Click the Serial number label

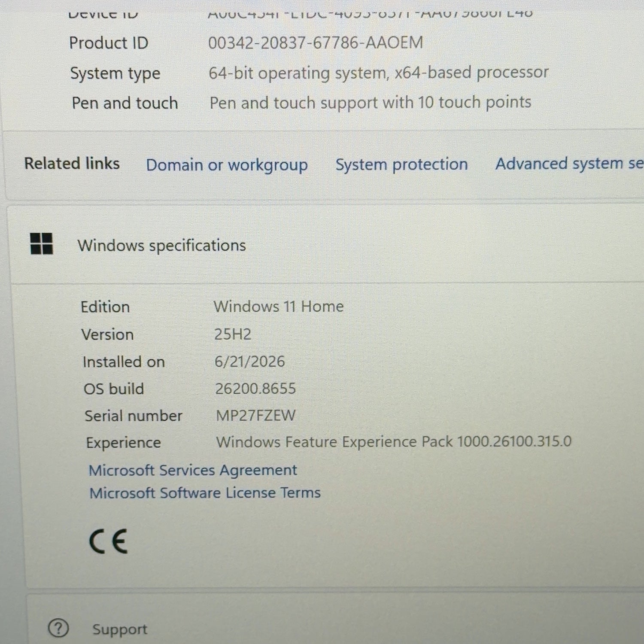click(x=134, y=416)
